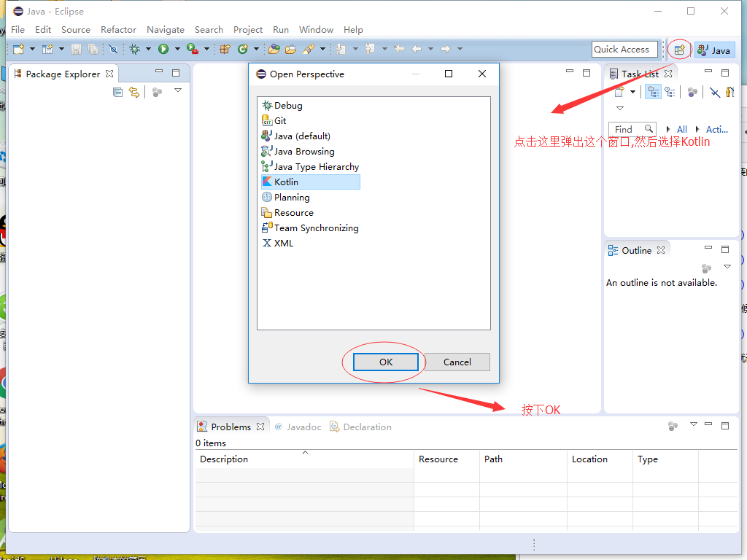The height and width of the screenshot is (560, 747).
Task: Click the Quick Access search field
Action: click(x=624, y=49)
